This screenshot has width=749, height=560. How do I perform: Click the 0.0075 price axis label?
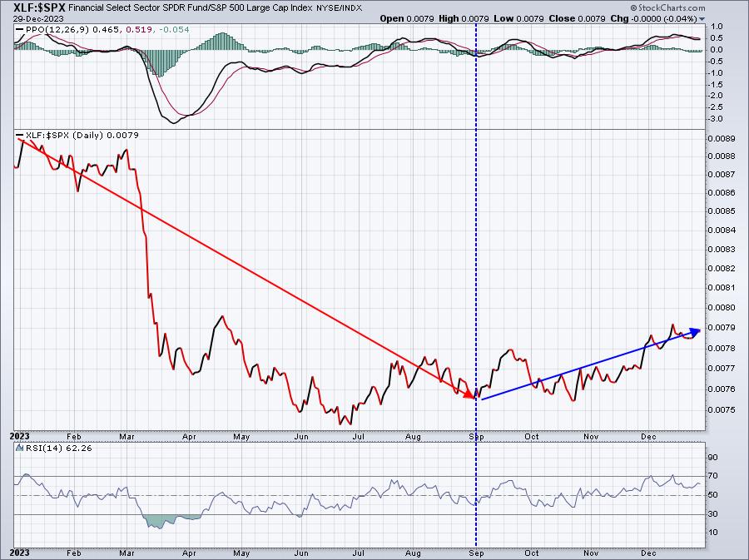coord(722,409)
